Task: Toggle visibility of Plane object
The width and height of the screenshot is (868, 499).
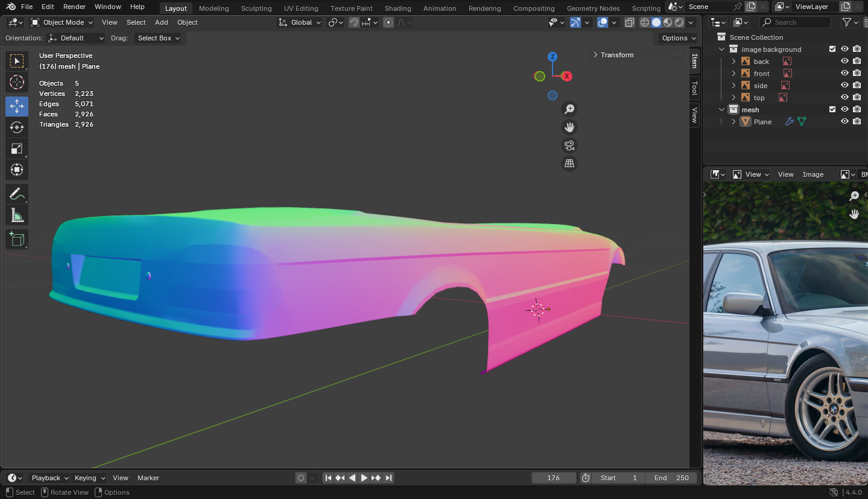Action: [844, 122]
